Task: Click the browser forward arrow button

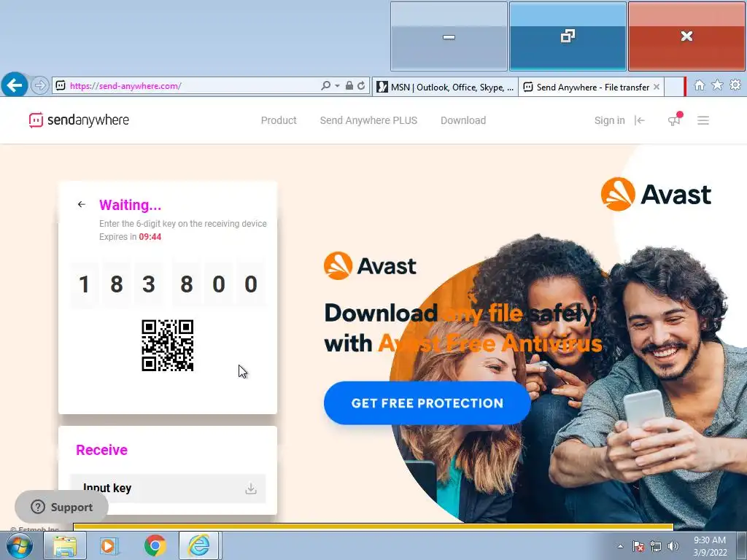Action: click(40, 86)
